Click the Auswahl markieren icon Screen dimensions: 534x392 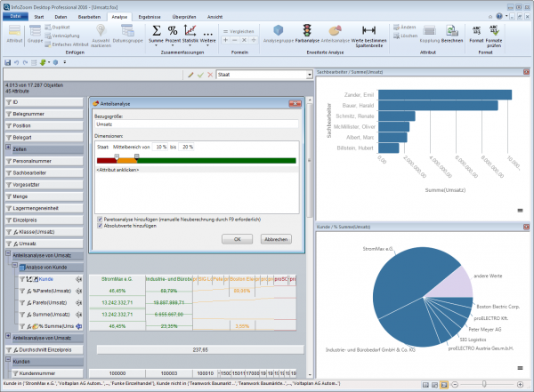click(x=101, y=30)
